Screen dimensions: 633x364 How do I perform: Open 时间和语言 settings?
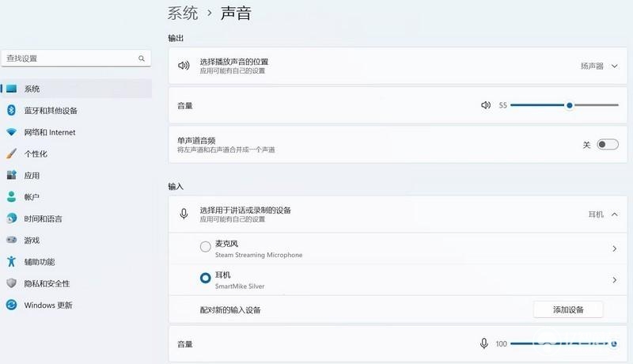pyautogui.click(x=76, y=218)
